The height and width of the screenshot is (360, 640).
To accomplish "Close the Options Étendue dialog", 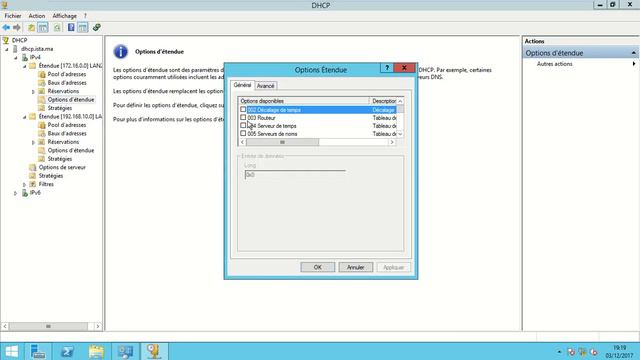I will pos(404,68).
